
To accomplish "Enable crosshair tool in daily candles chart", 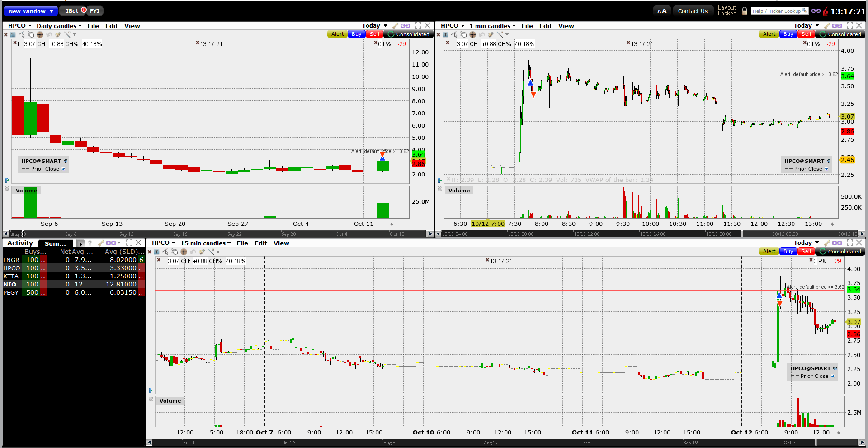I will (40, 34).
